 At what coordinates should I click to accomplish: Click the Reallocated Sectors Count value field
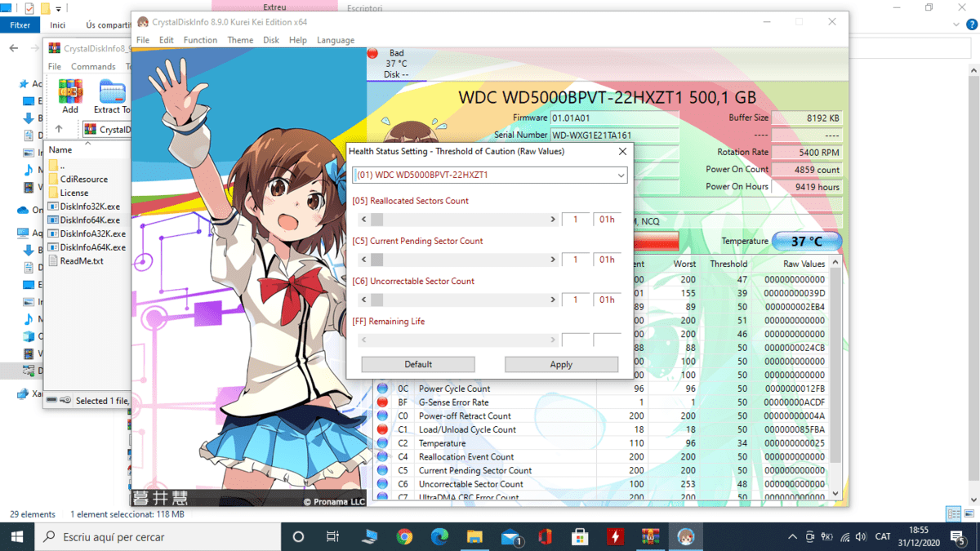(x=576, y=220)
